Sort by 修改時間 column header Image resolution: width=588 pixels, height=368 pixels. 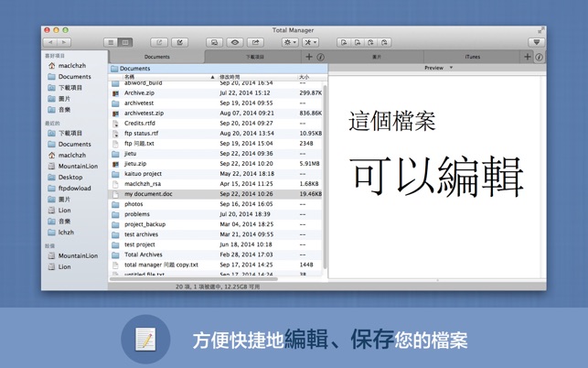(230, 77)
